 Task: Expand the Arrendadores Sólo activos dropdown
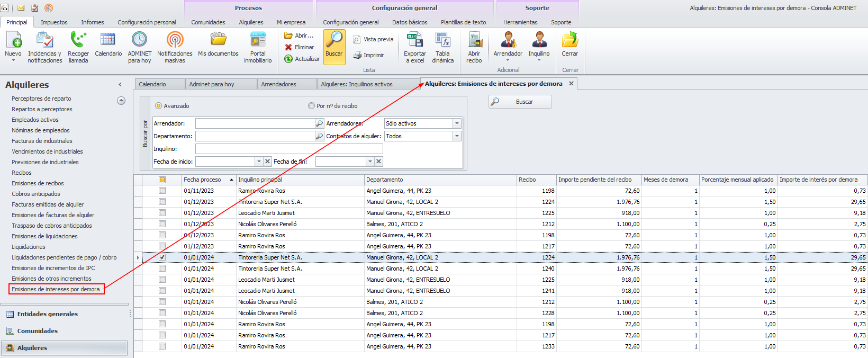pos(457,123)
